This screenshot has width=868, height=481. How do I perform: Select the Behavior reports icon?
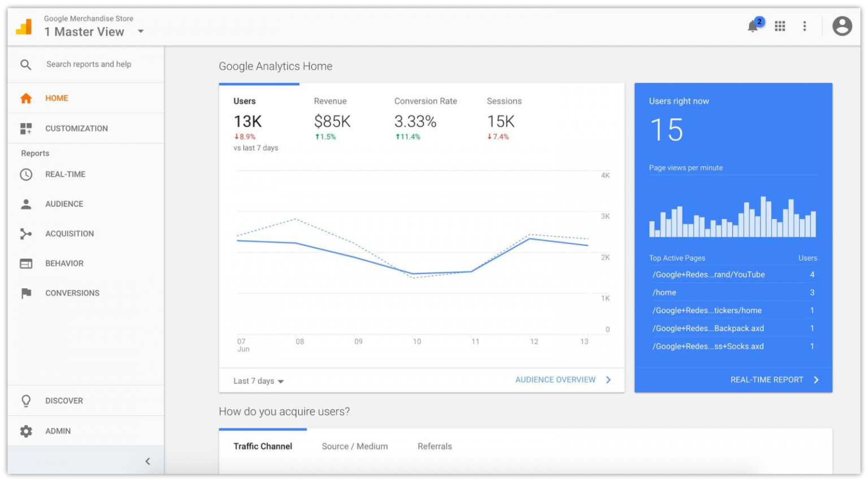pyautogui.click(x=26, y=263)
